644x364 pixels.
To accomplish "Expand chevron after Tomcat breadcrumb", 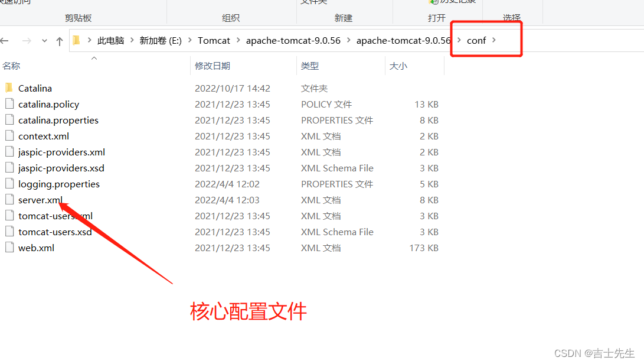I will click(x=238, y=40).
